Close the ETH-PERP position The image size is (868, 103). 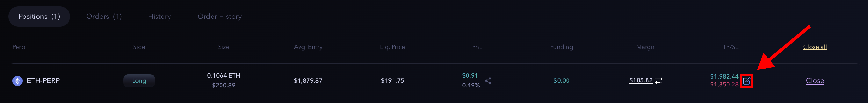tap(815, 80)
